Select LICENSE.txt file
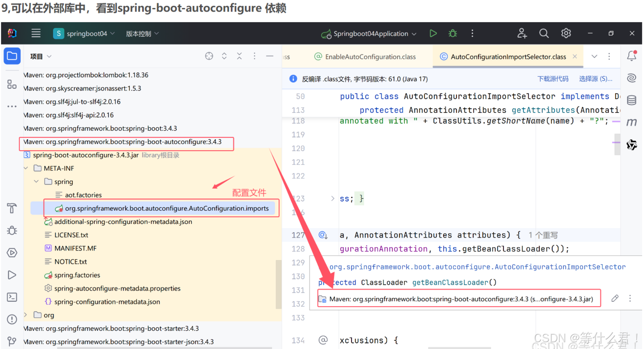This screenshot has height=349, width=644. [x=71, y=235]
